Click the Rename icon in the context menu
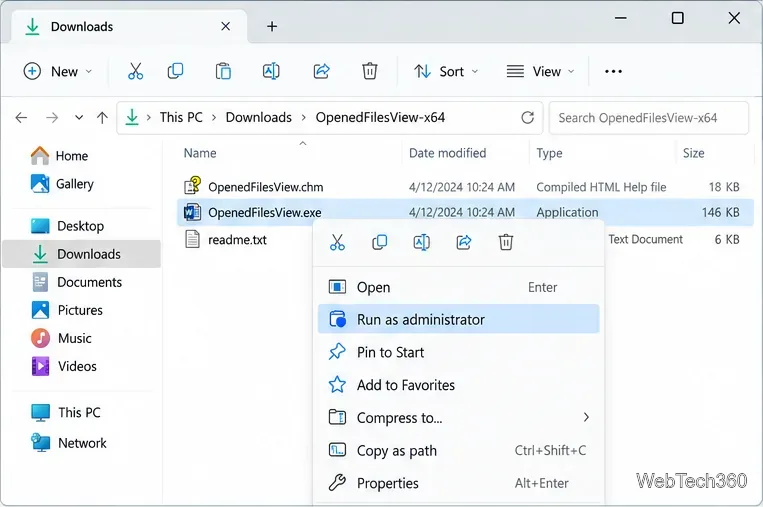763x507 pixels. point(421,242)
